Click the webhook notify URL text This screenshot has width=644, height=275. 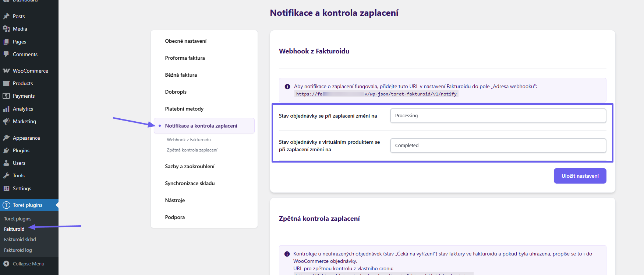point(376,94)
